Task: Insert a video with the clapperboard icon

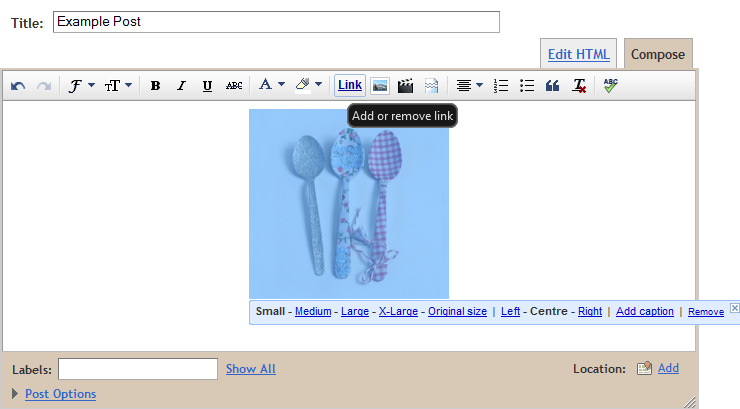Action: point(405,86)
